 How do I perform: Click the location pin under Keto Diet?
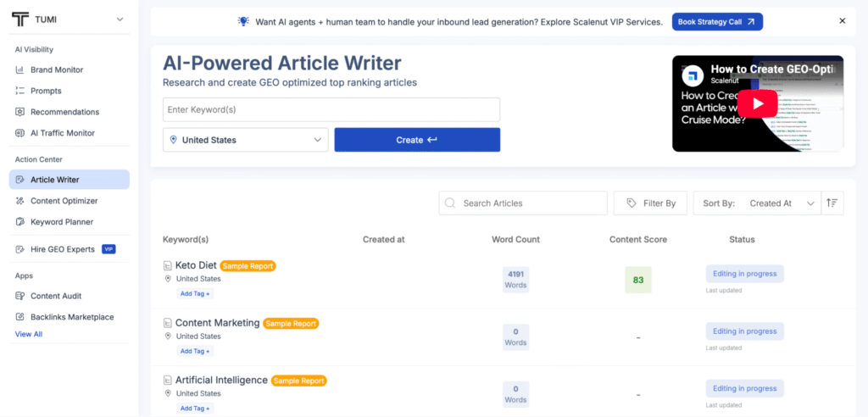point(169,279)
